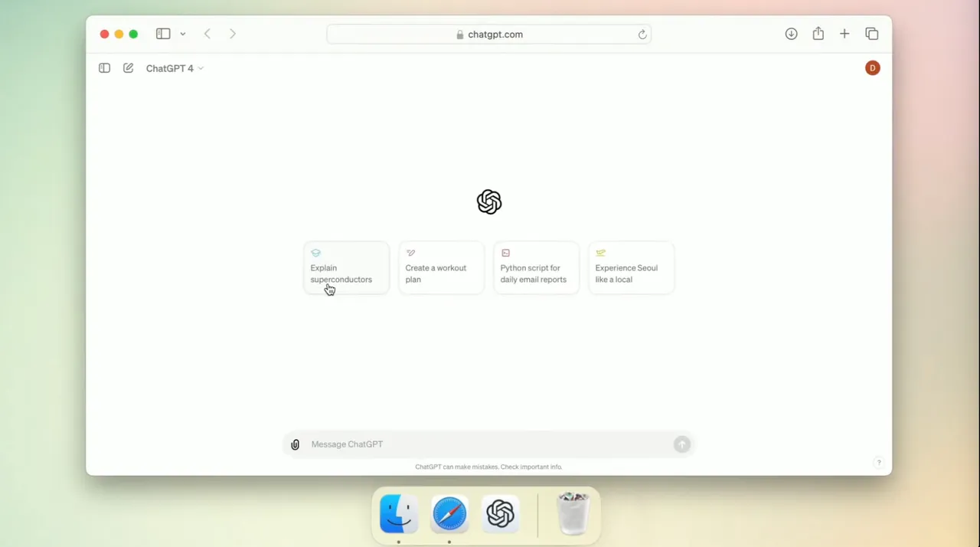The height and width of the screenshot is (547, 980).
Task: Go back in Safari history
Action: (x=207, y=34)
